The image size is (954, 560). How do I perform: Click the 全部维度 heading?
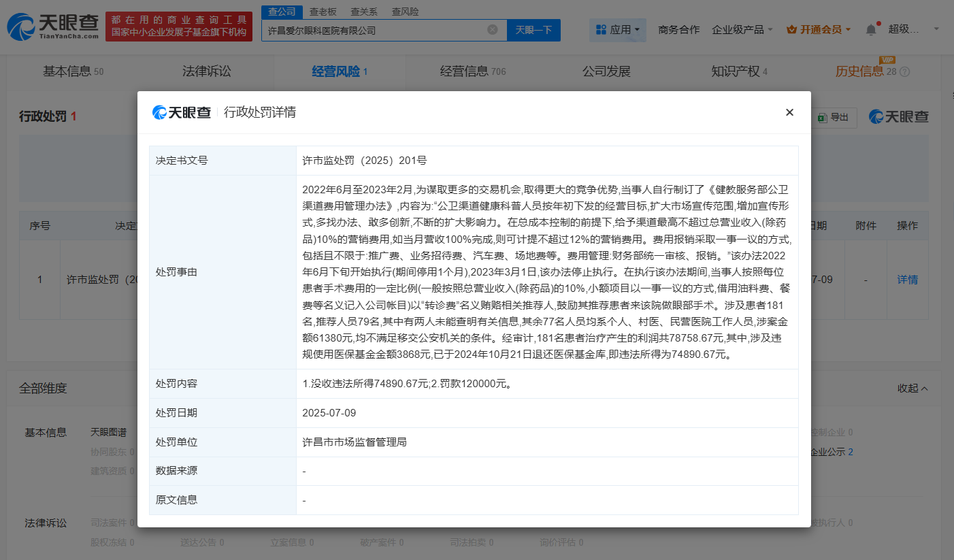(x=43, y=389)
